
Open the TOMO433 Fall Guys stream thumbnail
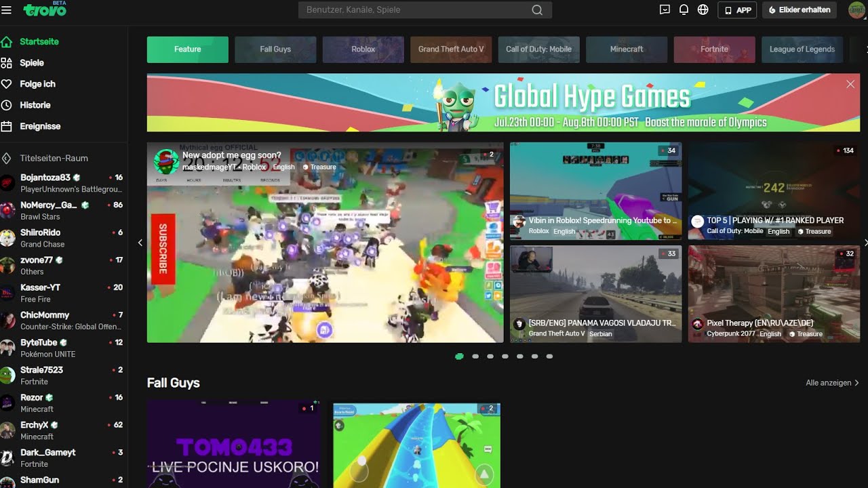(234, 445)
